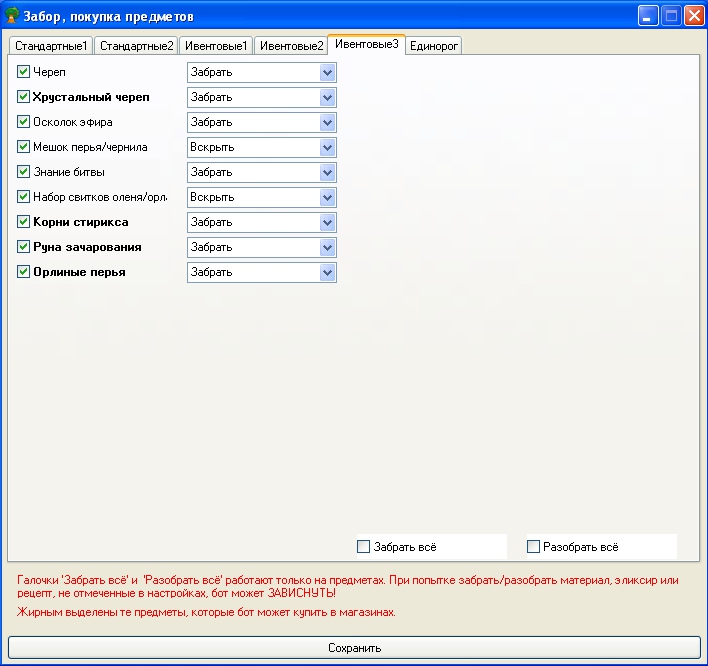The height and width of the screenshot is (666, 708).
Task: Maximize the dialog window
Action: pos(671,16)
